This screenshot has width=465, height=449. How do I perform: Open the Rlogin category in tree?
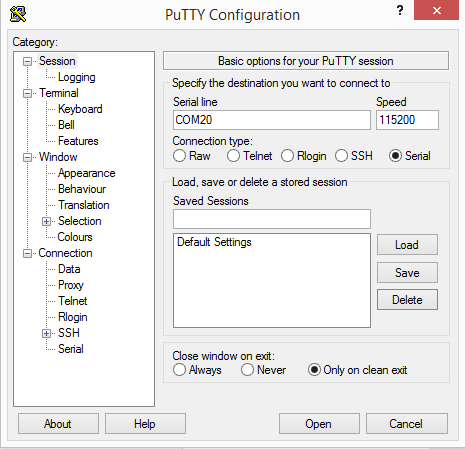[x=72, y=317]
